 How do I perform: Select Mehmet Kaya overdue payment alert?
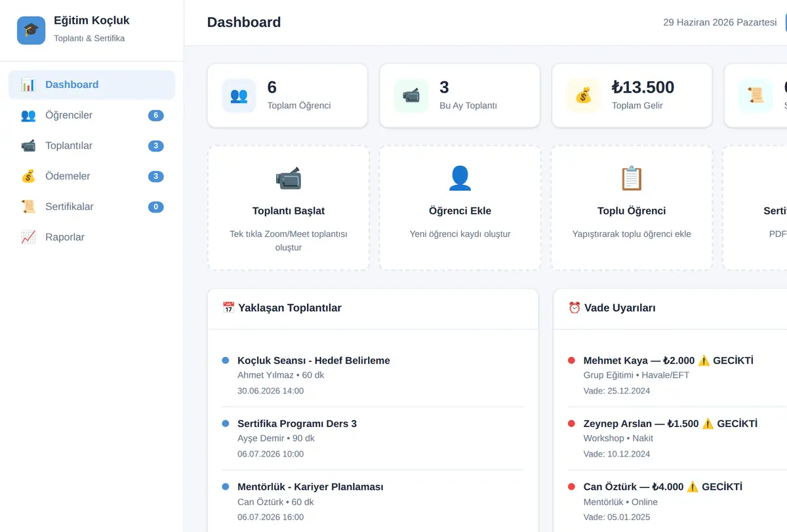[x=677, y=375]
